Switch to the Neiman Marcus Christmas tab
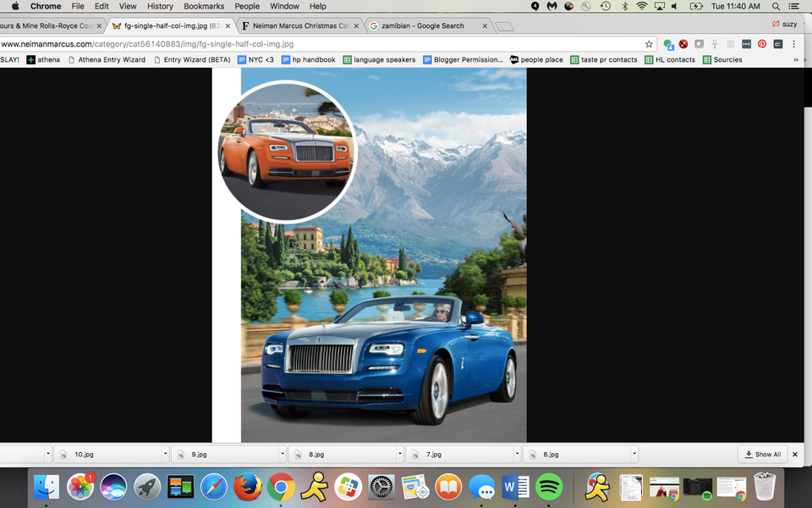The height and width of the screenshot is (508, 812). pos(299,25)
